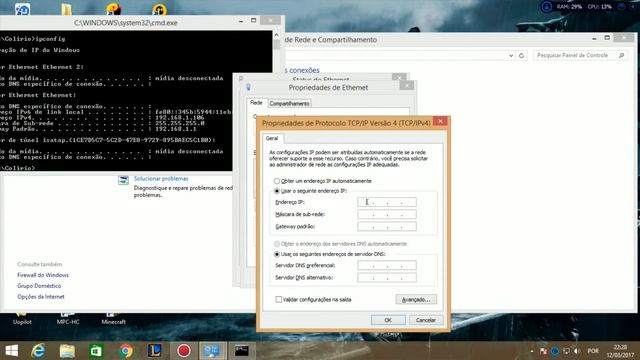Open network tray icon
Image resolution: width=640 pixels, height=360 pixels.
click(x=566, y=351)
